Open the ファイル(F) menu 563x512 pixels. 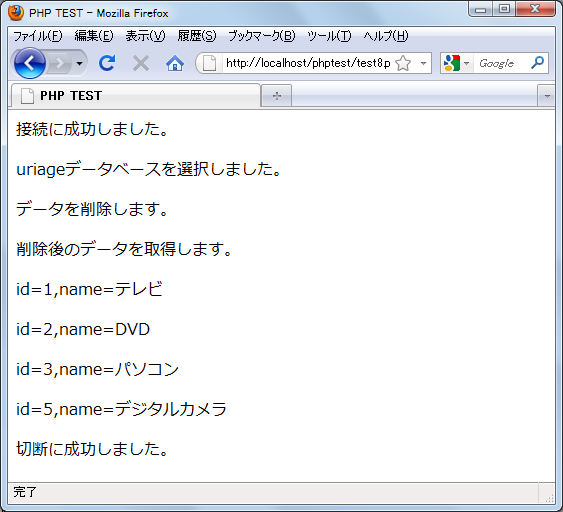[38, 36]
